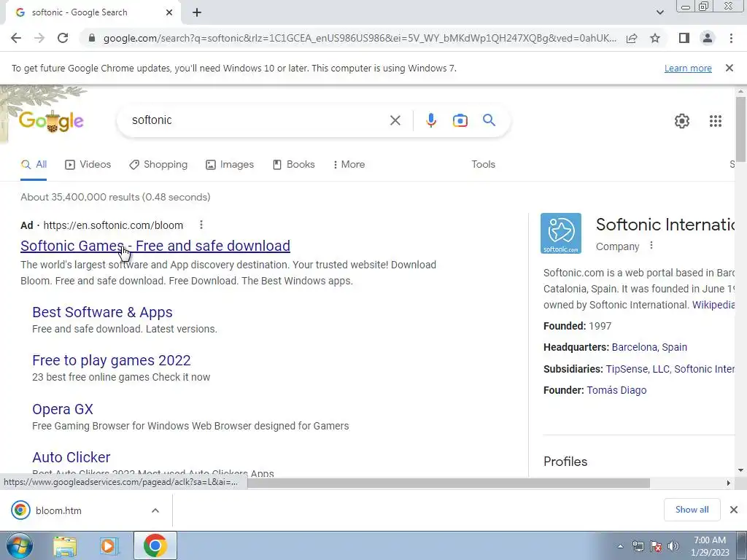
Task: Open the Windows Start menu
Action: pos(20,545)
